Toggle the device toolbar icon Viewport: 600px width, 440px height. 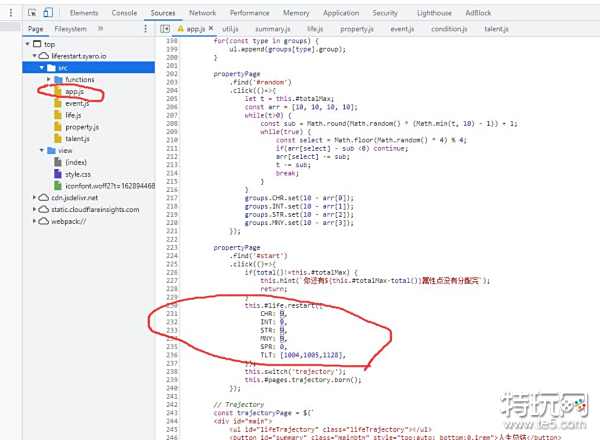tap(48, 13)
